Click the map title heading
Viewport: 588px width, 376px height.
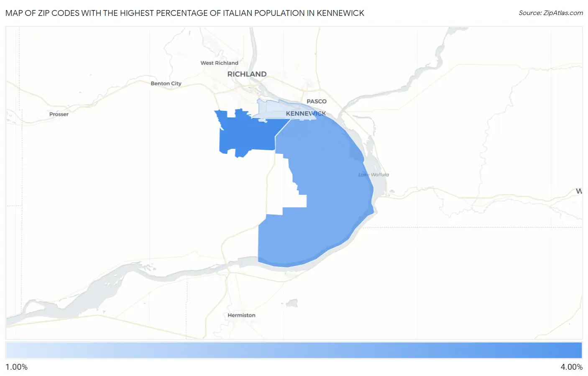coord(184,13)
